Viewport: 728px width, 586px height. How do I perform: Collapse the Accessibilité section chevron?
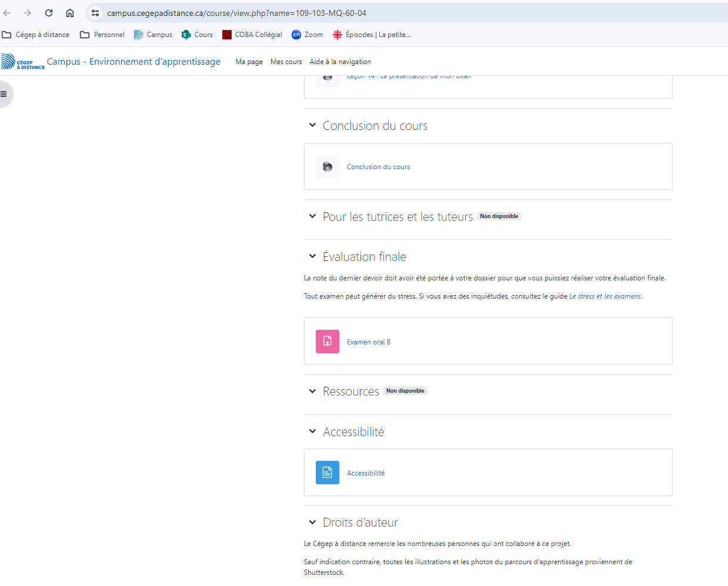312,431
